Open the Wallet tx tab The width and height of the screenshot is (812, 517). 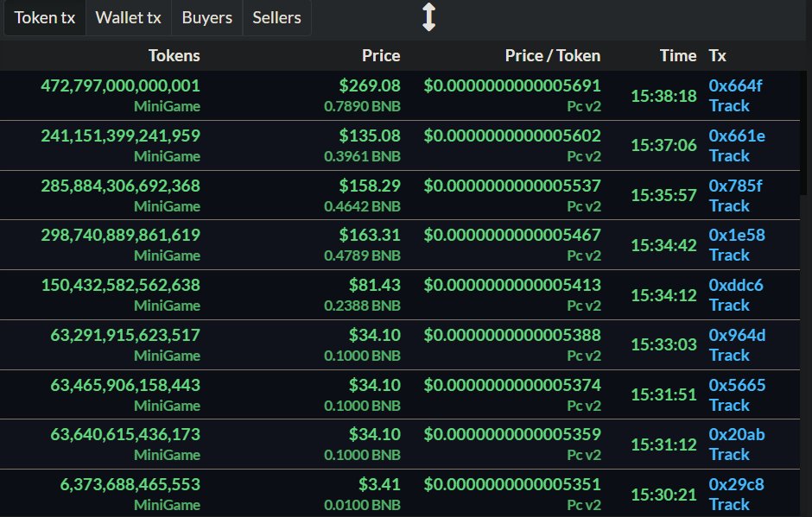129,17
